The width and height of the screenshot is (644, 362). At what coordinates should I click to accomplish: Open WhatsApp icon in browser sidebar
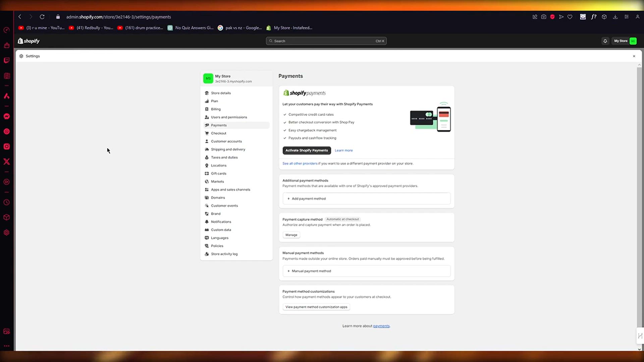point(7,131)
